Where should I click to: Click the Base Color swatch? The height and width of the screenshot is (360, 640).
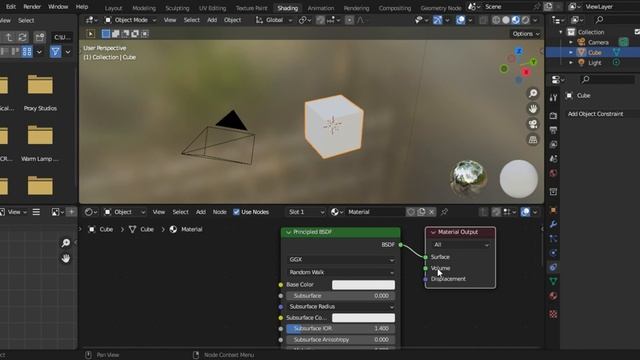[x=363, y=285]
